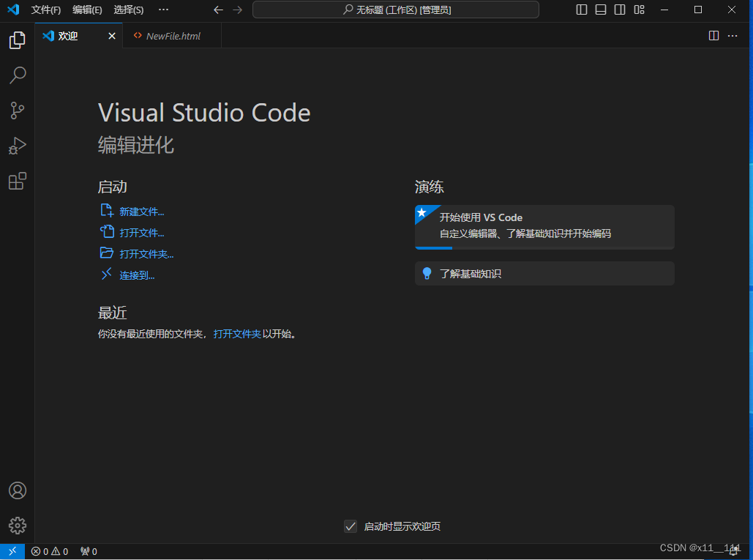
Task: Open editor more actions ellipsis
Action: [x=733, y=36]
